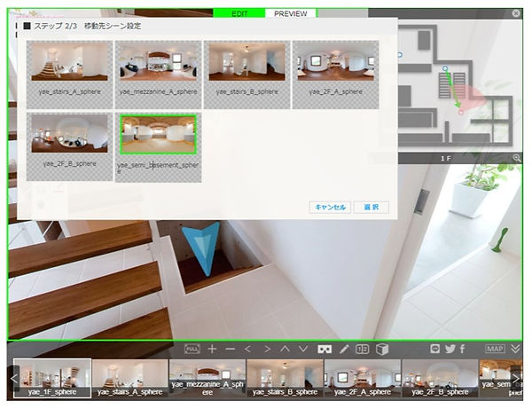Magnify the floor map with zoom icon
Viewport: 532px width, 409px height.
point(517,157)
